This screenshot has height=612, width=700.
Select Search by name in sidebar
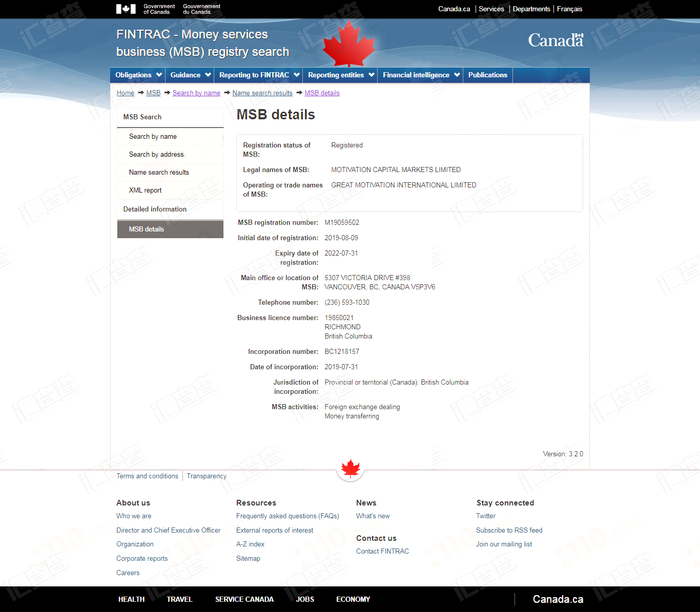click(153, 137)
